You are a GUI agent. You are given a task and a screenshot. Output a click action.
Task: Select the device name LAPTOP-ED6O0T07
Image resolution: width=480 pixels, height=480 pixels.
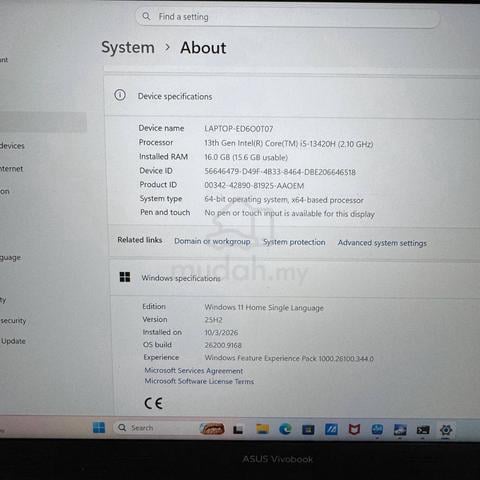click(x=239, y=129)
